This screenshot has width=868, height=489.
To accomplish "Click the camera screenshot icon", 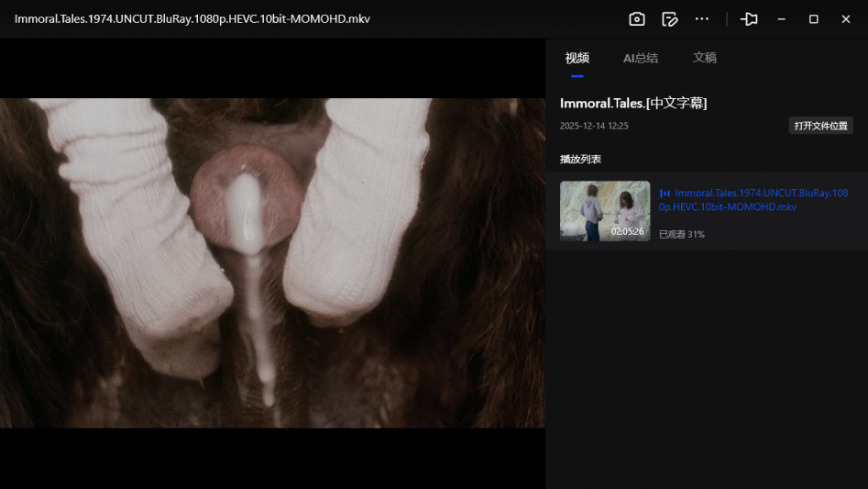I will [x=637, y=19].
